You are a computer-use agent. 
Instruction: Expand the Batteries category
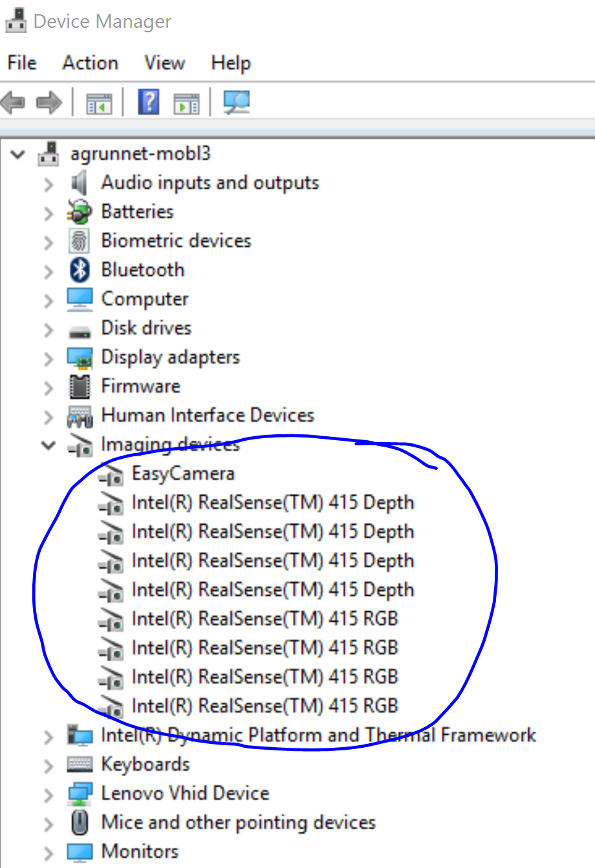point(49,213)
